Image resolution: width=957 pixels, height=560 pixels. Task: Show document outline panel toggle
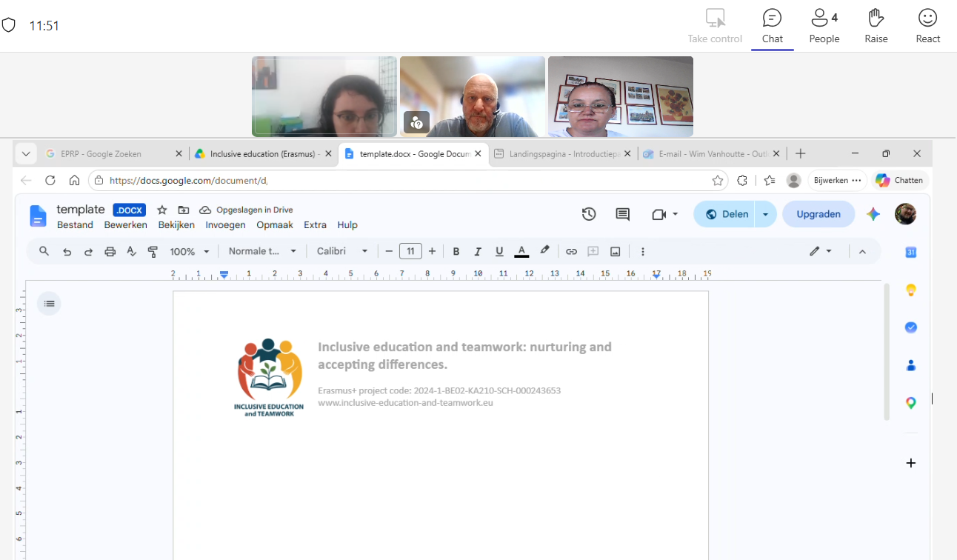pos(49,304)
